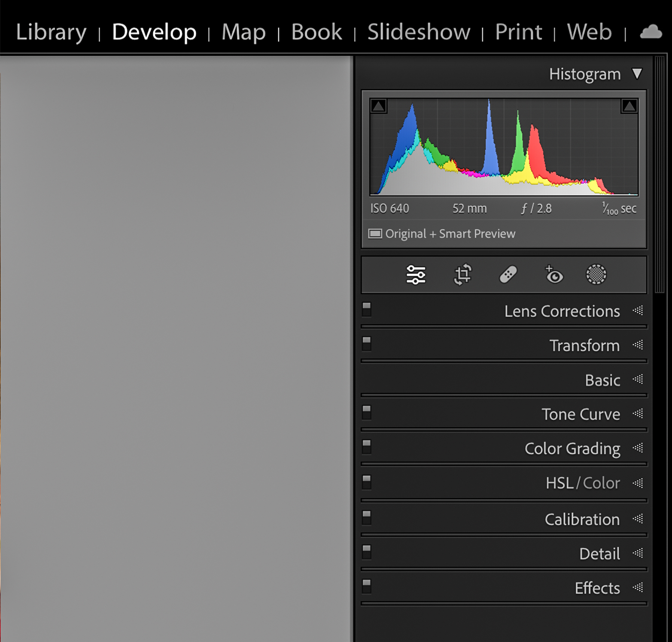Toggle the Color Grading panel switch

(x=366, y=447)
